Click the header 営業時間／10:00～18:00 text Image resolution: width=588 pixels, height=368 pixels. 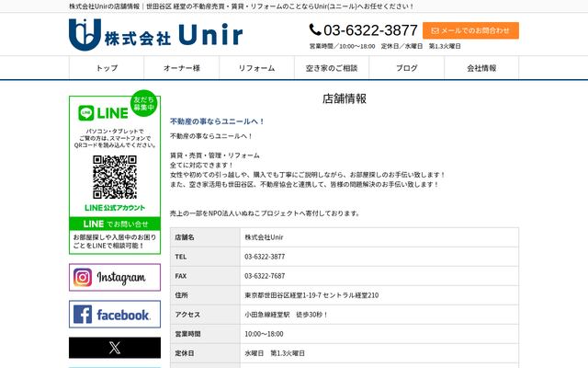coord(343,46)
